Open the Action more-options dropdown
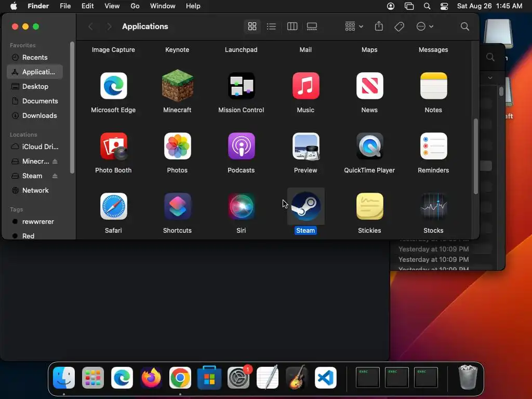The width and height of the screenshot is (532, 399). 425,26
